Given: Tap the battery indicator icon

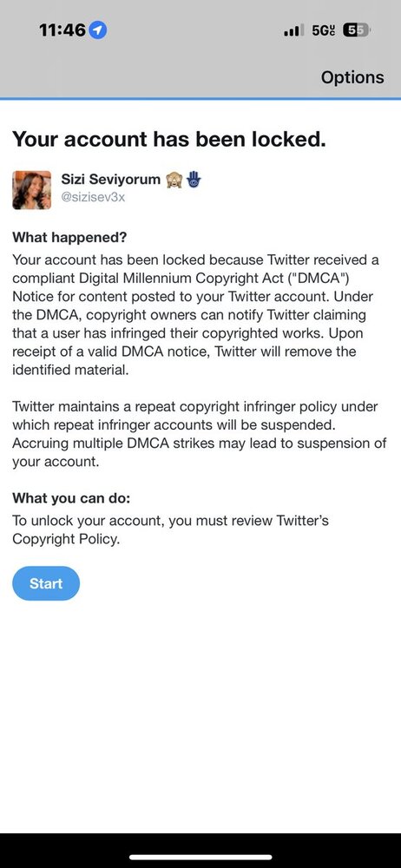Looking at the screenshot, I should [358, 30].
